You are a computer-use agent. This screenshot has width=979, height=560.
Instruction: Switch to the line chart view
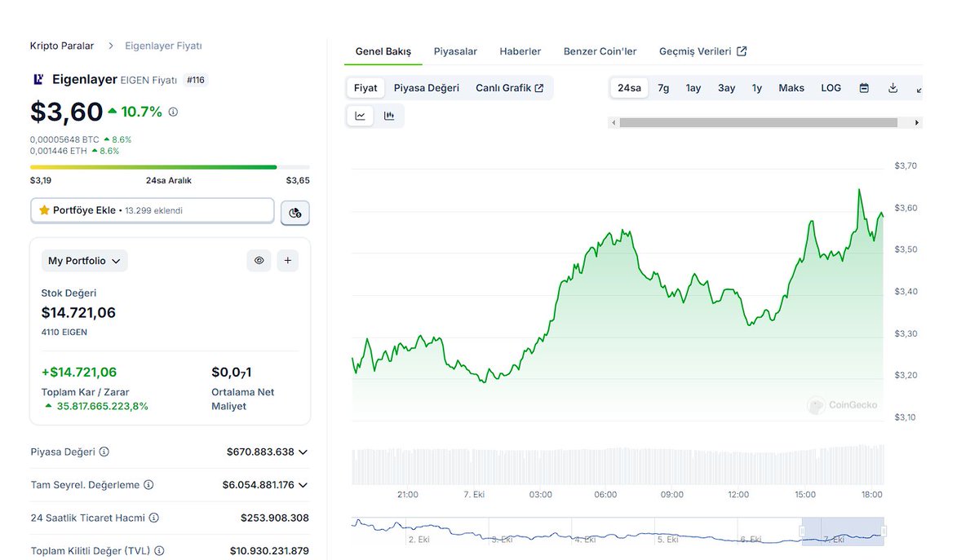click(x=360, y=116)
